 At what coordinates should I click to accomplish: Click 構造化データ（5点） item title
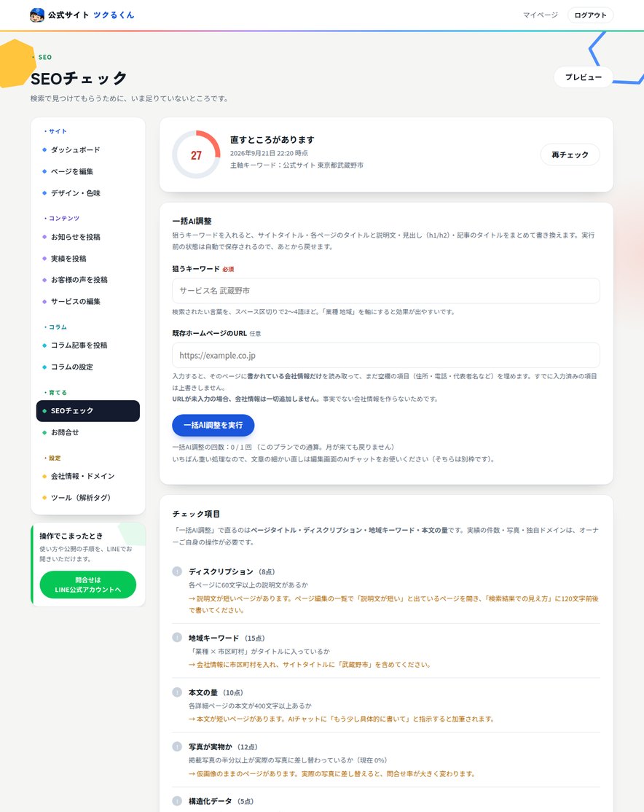[221, 801]
